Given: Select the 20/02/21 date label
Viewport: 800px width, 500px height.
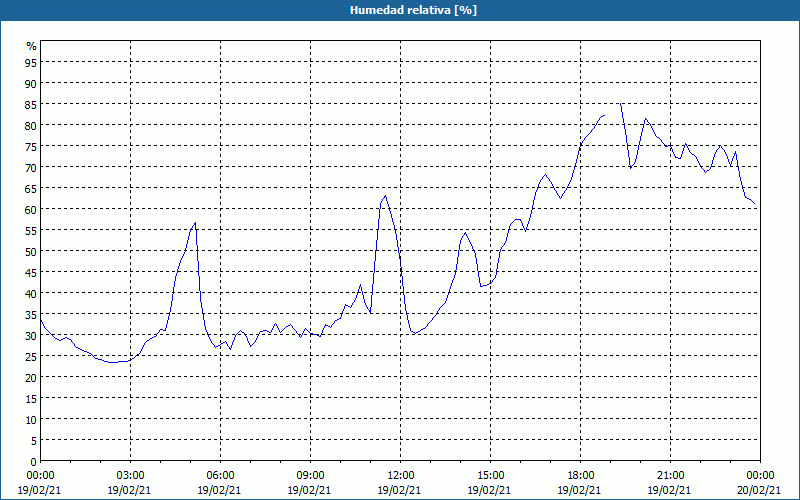Looking at the screenshot, I should pos(759,490).
